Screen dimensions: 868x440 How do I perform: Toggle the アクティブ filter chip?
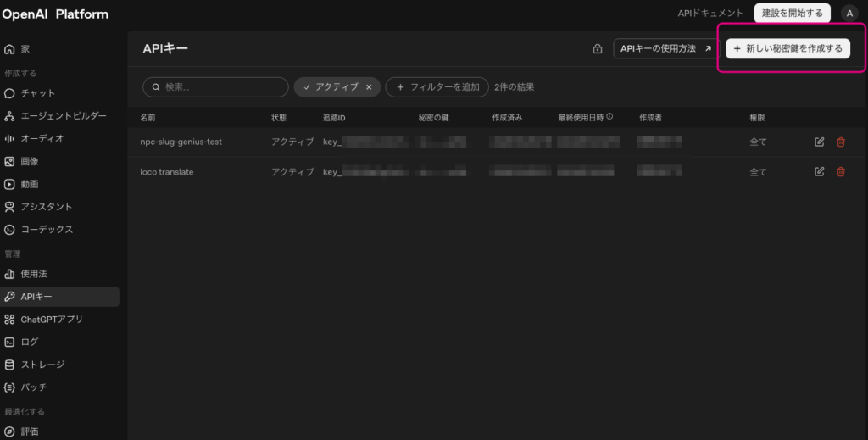point(331,86)
